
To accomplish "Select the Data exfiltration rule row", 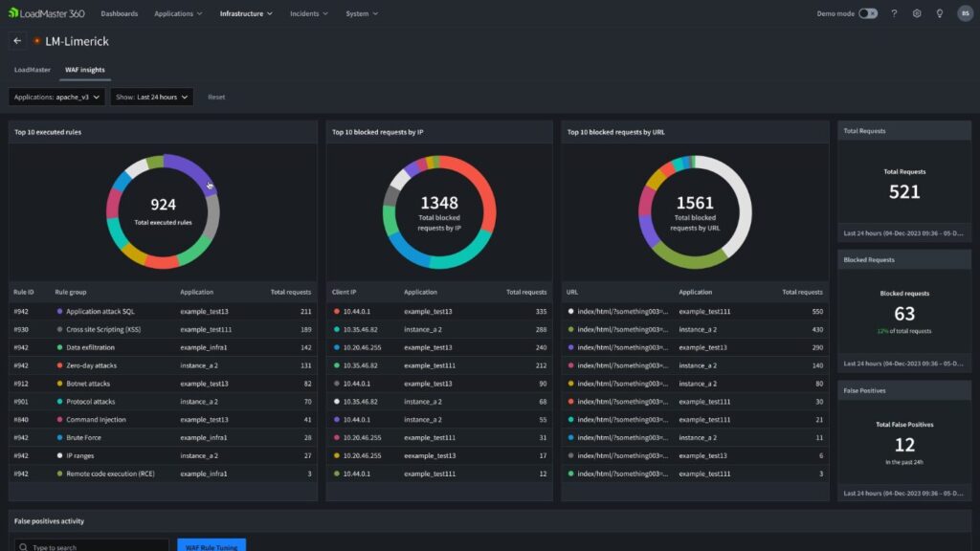I will coord(163,347).
